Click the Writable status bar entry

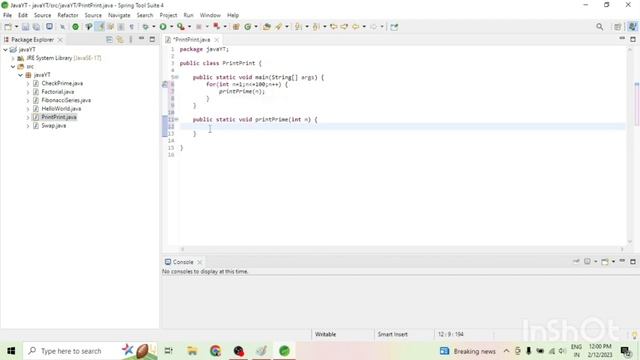(325, 334)
